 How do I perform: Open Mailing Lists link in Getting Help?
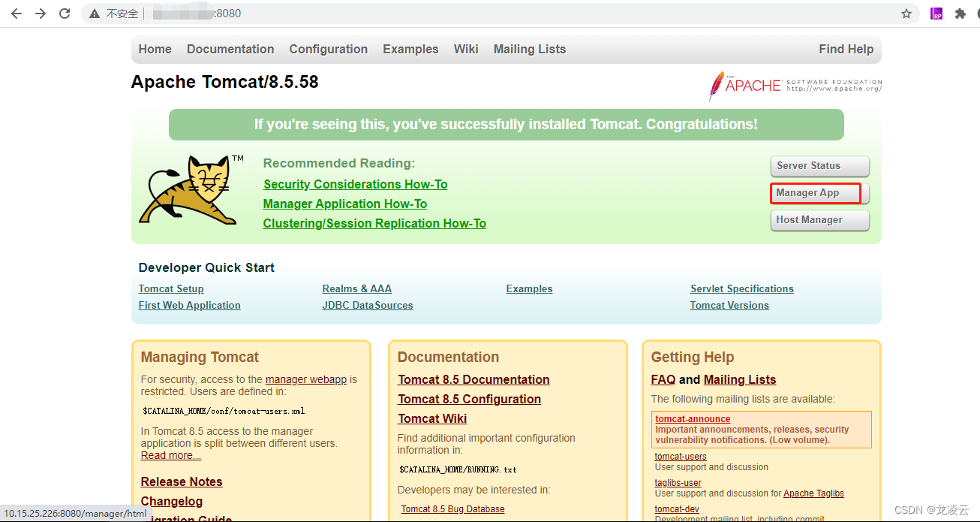tap(740, 380)
